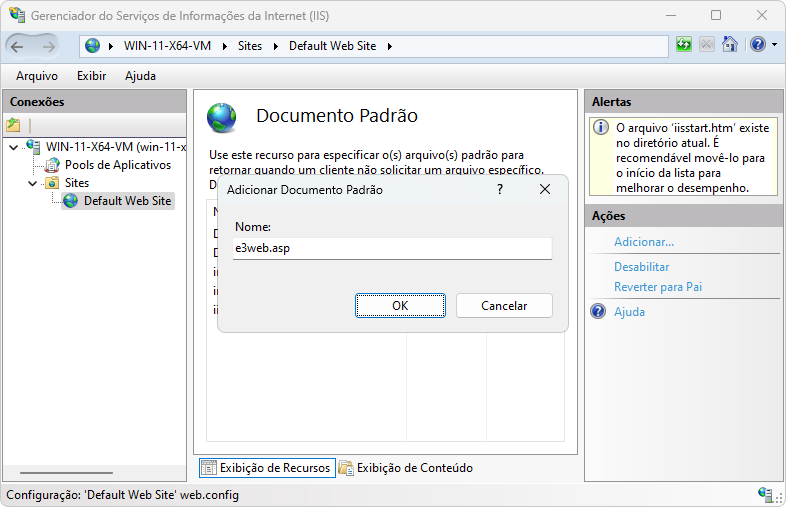The height and width of the screenshot is (507, 786).
Task: Click the connect icon in Conexões toolbar
Action: (x=13, y=126)
